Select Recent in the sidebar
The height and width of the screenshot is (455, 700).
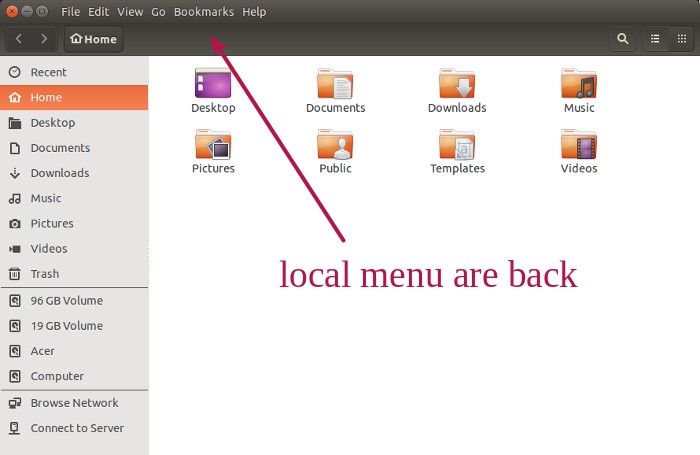coord(74,72)
